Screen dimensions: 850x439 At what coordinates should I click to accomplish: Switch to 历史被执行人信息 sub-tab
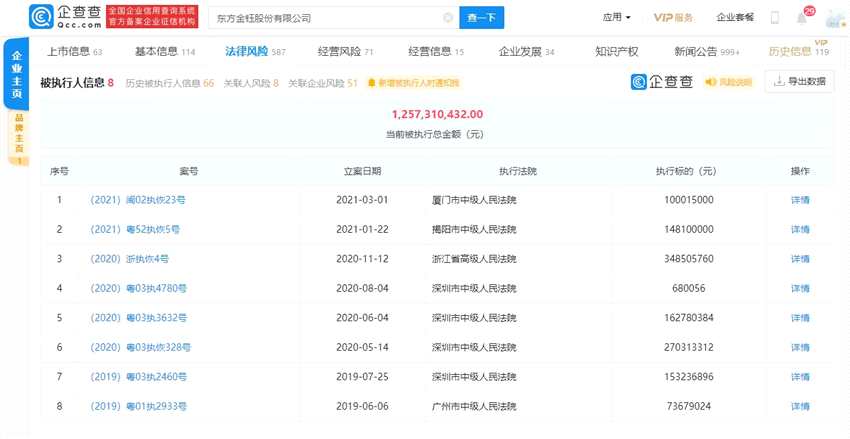pos(170,83)
